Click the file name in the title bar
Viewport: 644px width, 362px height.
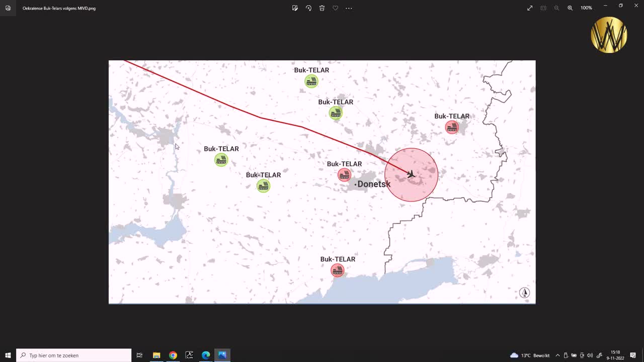point(59,8)
